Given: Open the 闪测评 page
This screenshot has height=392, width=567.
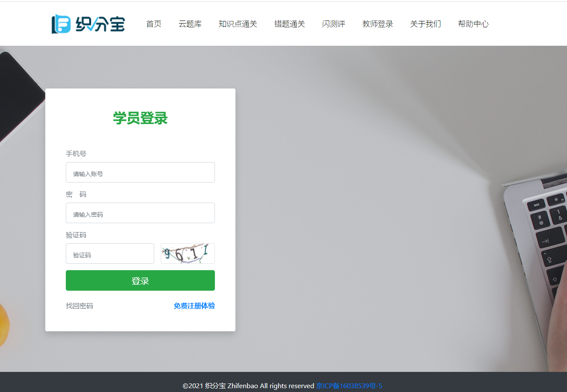Looking at the screenshot, I should [334, 24].
